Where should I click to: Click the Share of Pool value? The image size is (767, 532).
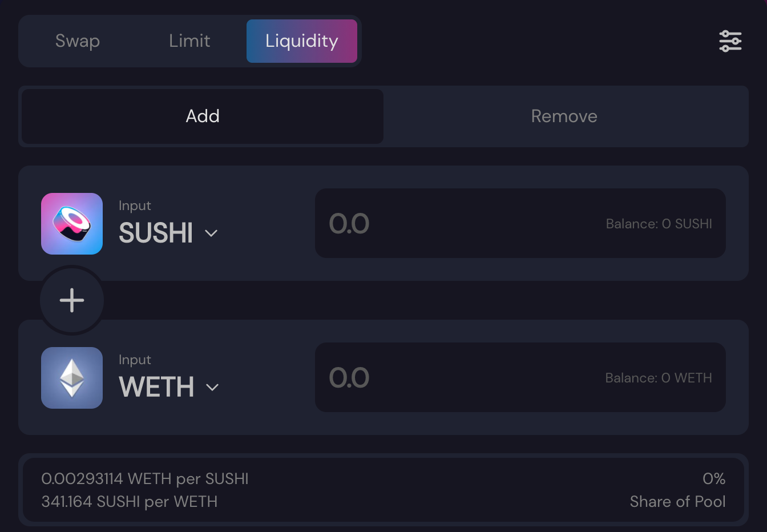(714, 479)
